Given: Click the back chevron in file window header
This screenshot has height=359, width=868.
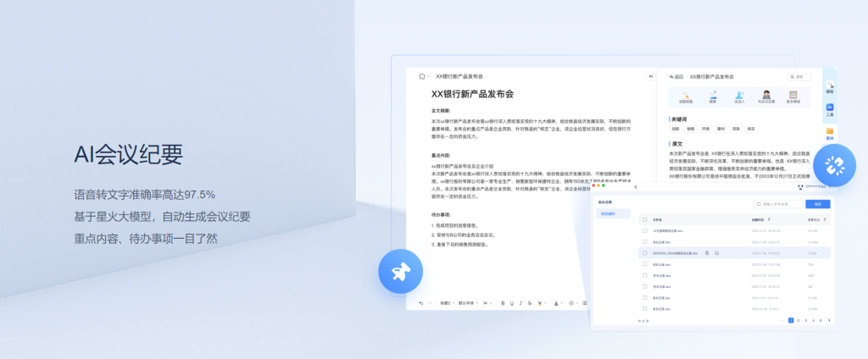Looking at the screenshot, I should pyautogui.click(x=636, y=187).
